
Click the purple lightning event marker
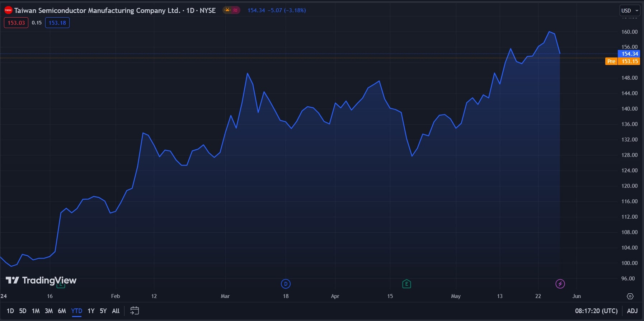point(560,284)
